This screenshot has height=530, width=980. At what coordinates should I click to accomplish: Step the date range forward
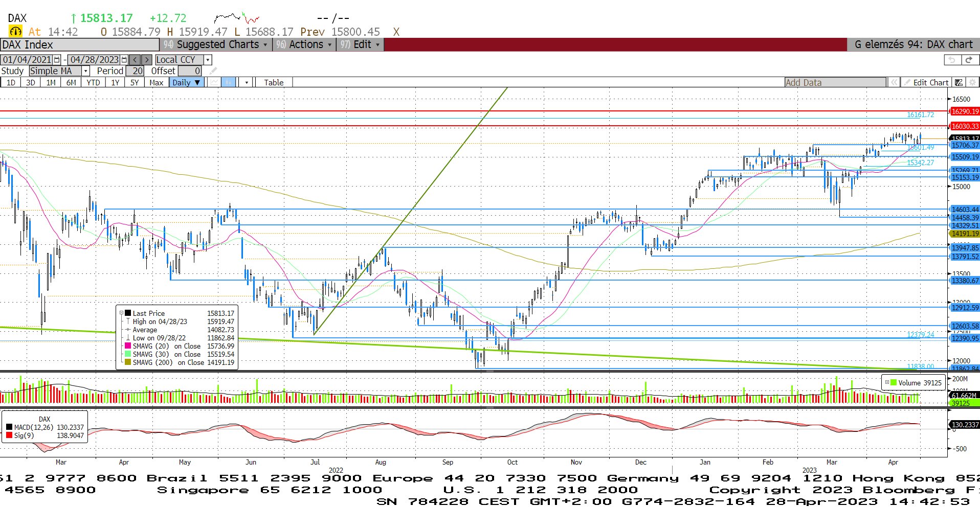point(147,60)
